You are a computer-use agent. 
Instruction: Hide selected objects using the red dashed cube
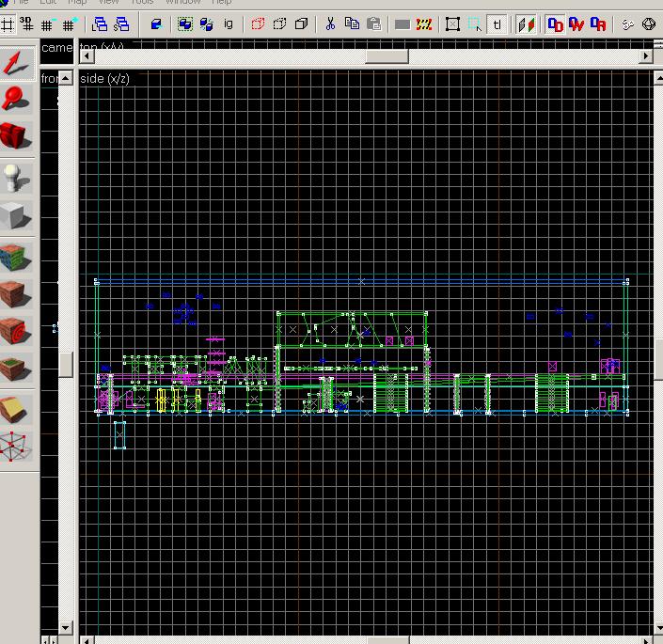tap(258, 24)
